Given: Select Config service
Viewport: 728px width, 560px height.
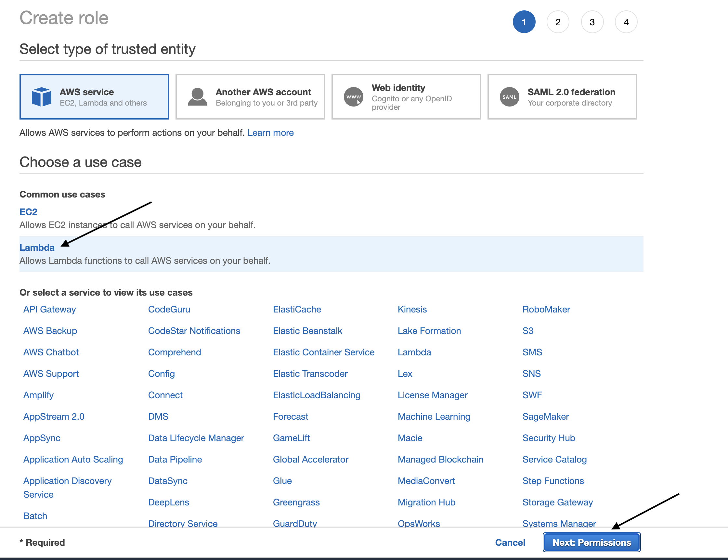Looking at the screenshot, I should pyautogui.click(x=161, y=374).
